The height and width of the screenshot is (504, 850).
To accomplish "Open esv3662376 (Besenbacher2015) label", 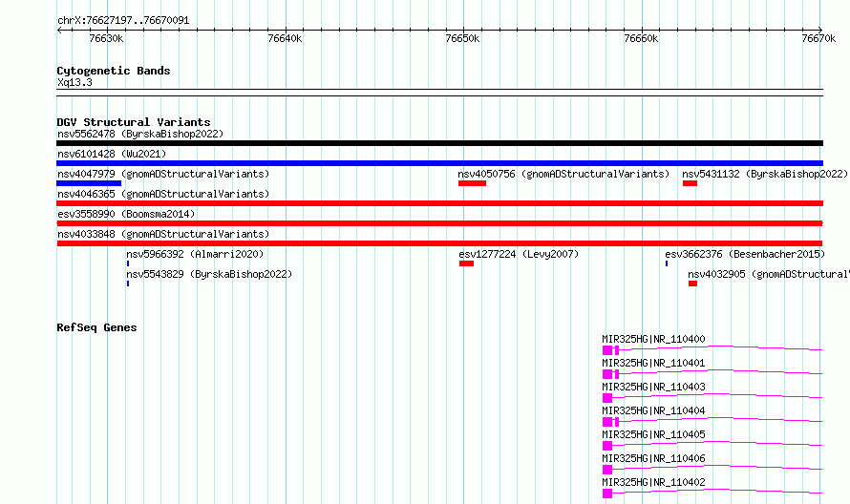I will click(x=745, y=254).
